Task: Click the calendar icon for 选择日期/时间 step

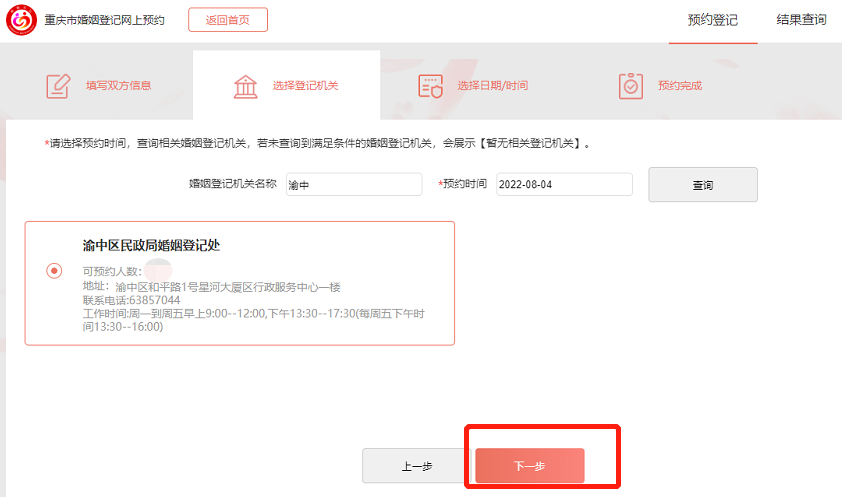Action: pyautogui.click(x=430, y=86)
